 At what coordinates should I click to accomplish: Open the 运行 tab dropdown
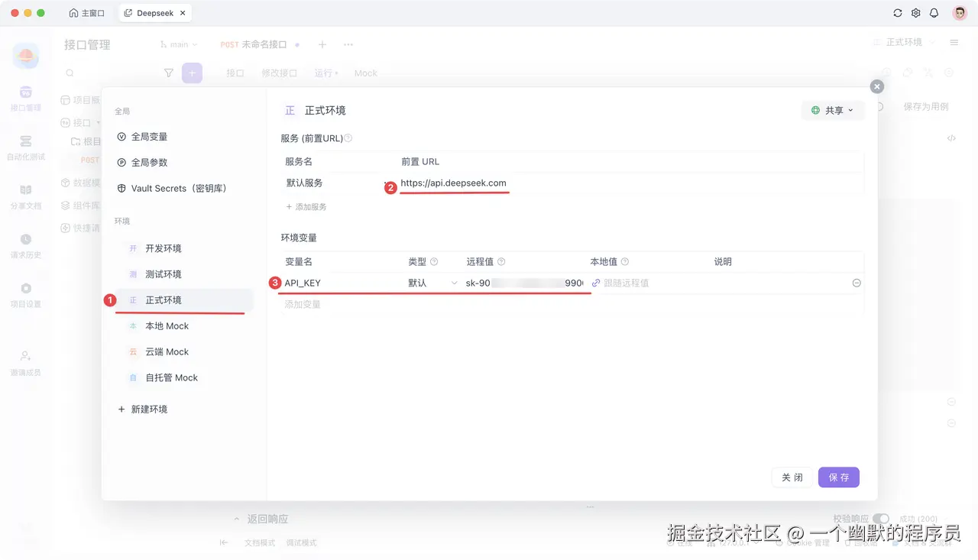tap(326, 73)
